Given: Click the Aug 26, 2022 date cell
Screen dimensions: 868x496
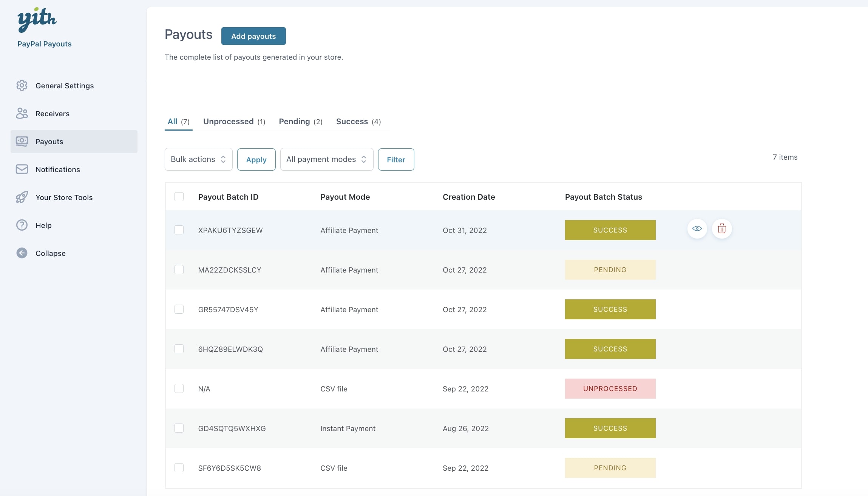Looking at the screenshot, I should point(466,428).
